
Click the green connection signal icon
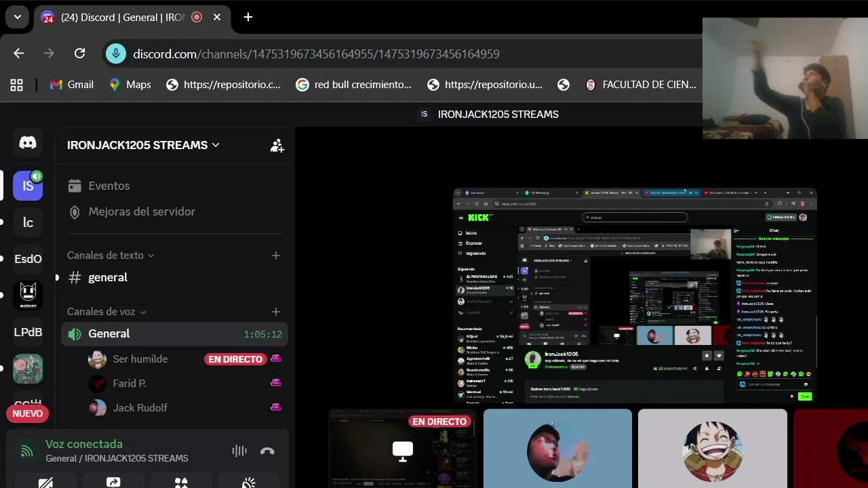26,451
